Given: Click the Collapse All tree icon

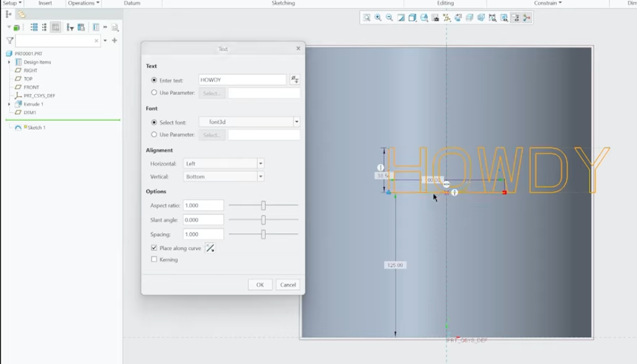Looking at the screenshot, I should (x=44, y=27).
